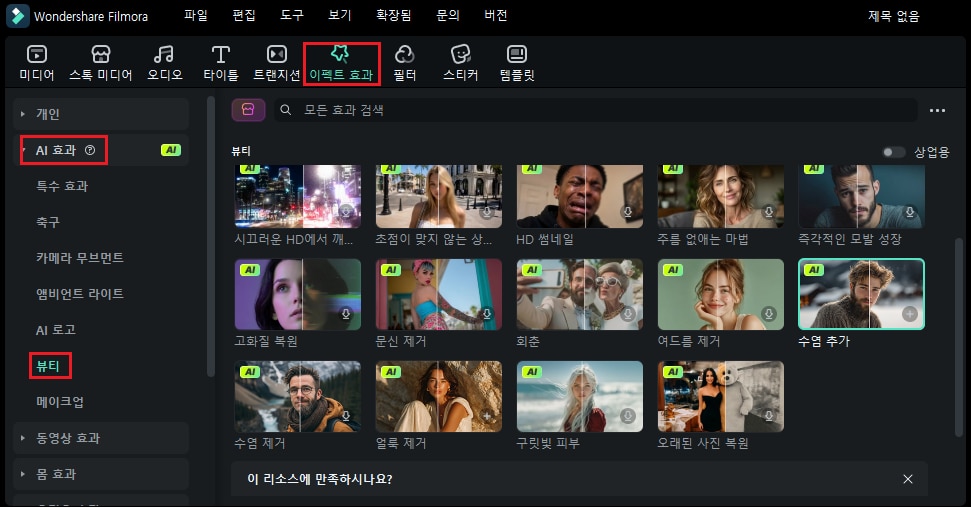Expand the 개인 category
This screenshot has width=971, height=507.
coord(23,114)
